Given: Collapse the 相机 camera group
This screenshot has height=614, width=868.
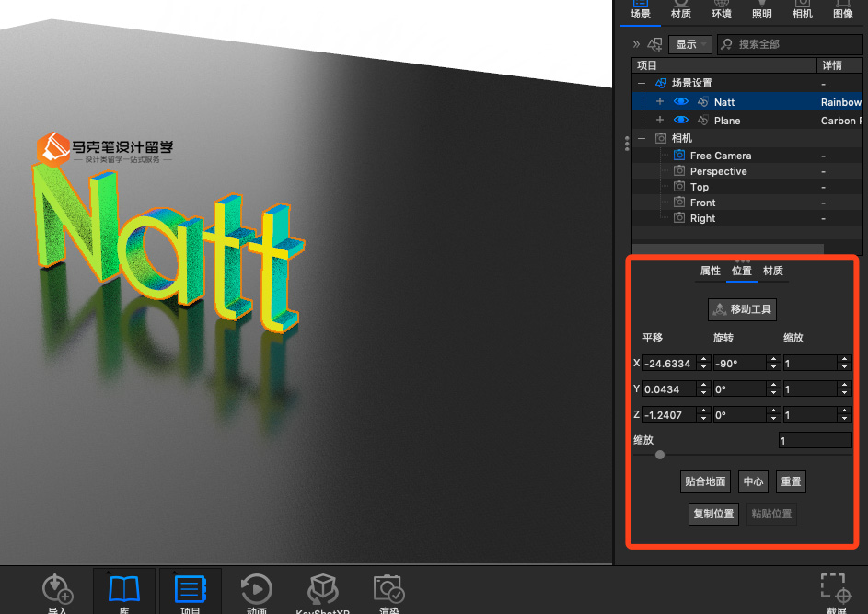Looking at the screenshot, I should pos(641,138).
